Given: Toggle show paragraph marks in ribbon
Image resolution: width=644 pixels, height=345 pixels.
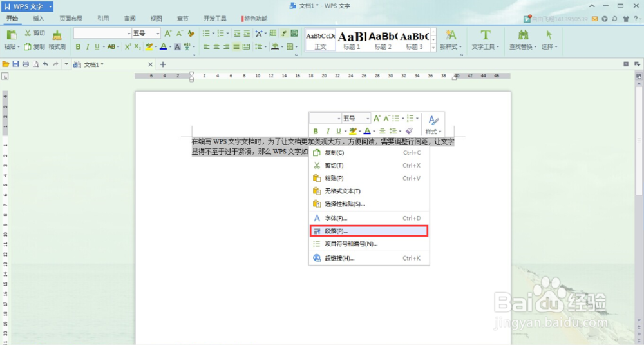Looking at the screenshot, I should pyautogui.click(x=284, y=34).
